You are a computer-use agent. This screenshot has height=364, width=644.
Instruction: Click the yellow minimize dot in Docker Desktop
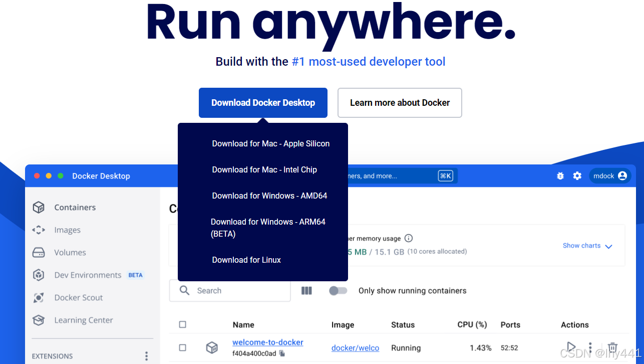click(49, 176)
